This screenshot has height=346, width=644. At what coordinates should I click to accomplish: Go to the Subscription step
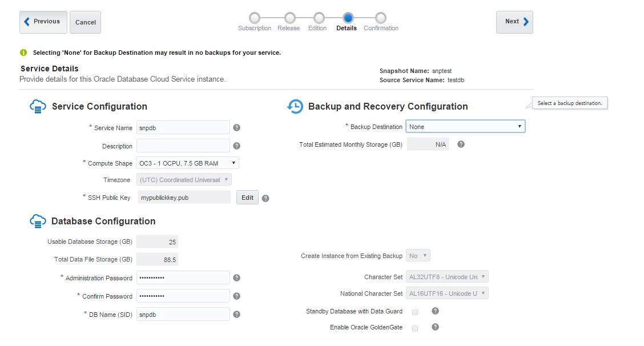(255, 18)
